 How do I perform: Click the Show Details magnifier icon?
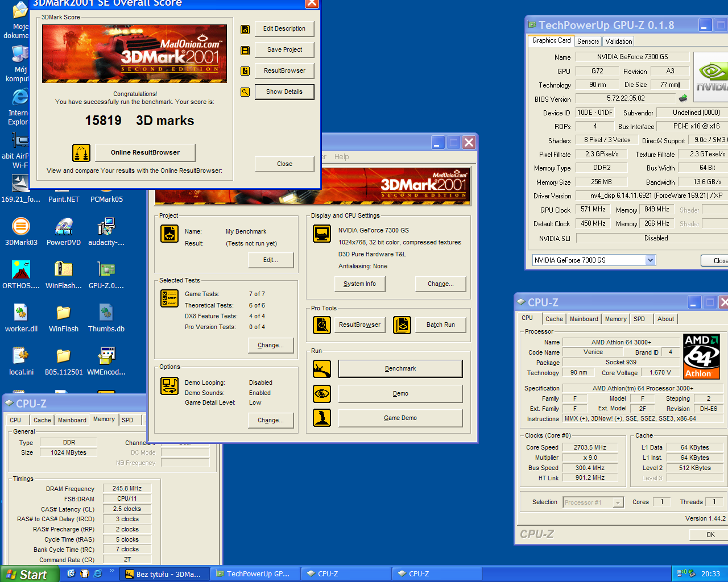point(245,92)
